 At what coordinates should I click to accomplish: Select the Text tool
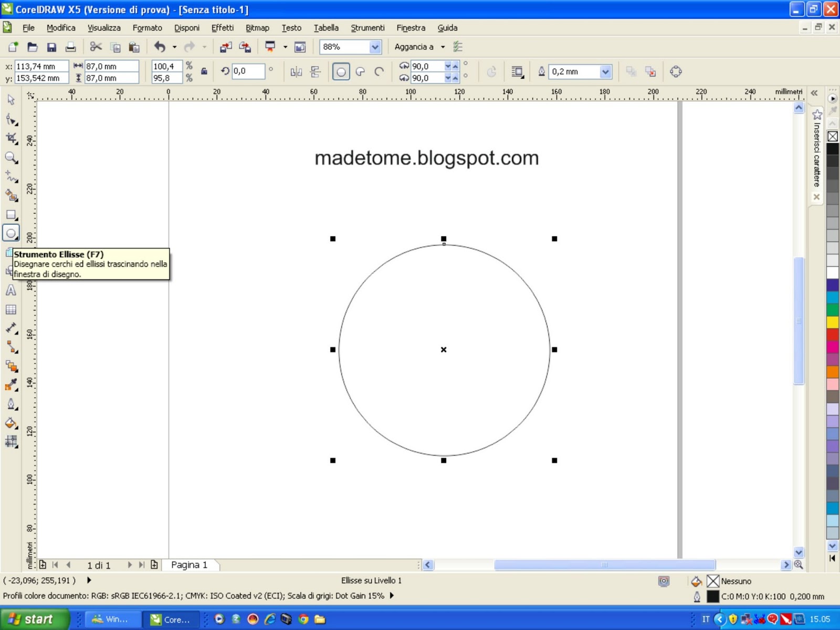[11, 290]
